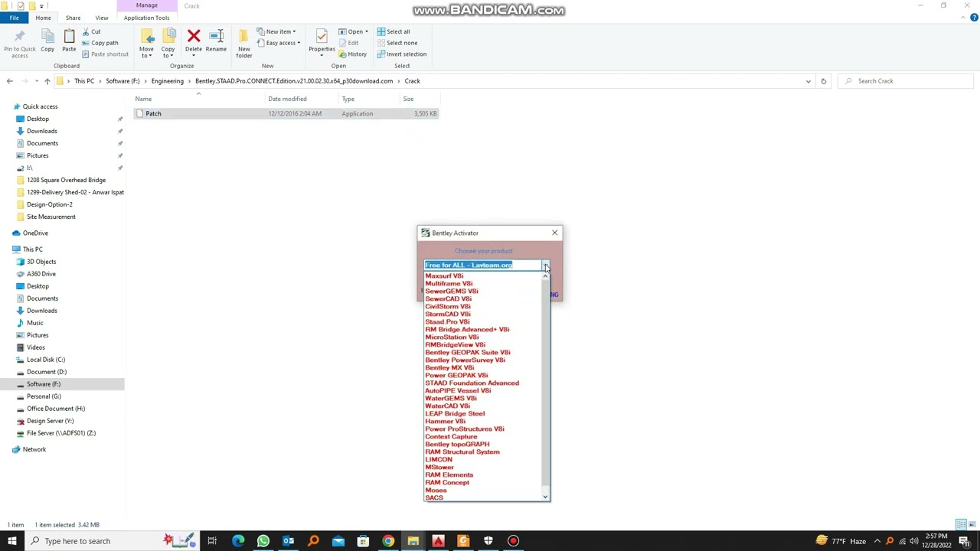Go up one folder level arrow
The width and height of the screenshot is (980, 551).
pos(47,81)
